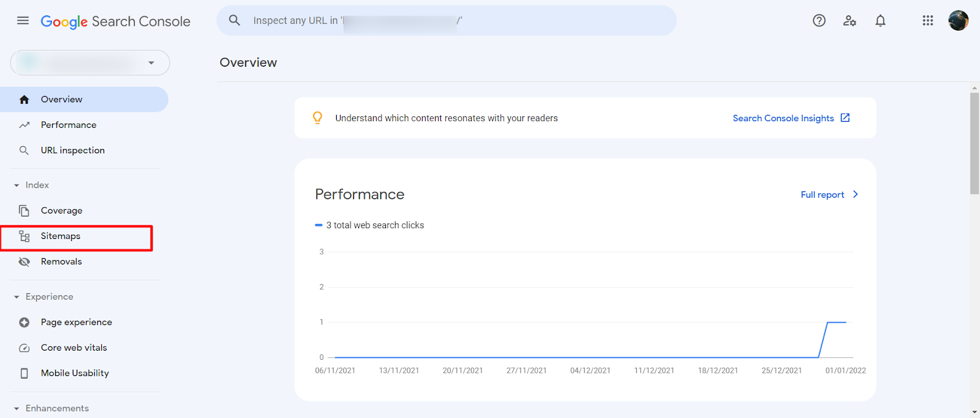Viewport: 980px width, 418px height.
Task: Open the hamburger main menu
Action: (x=23, y=21)
